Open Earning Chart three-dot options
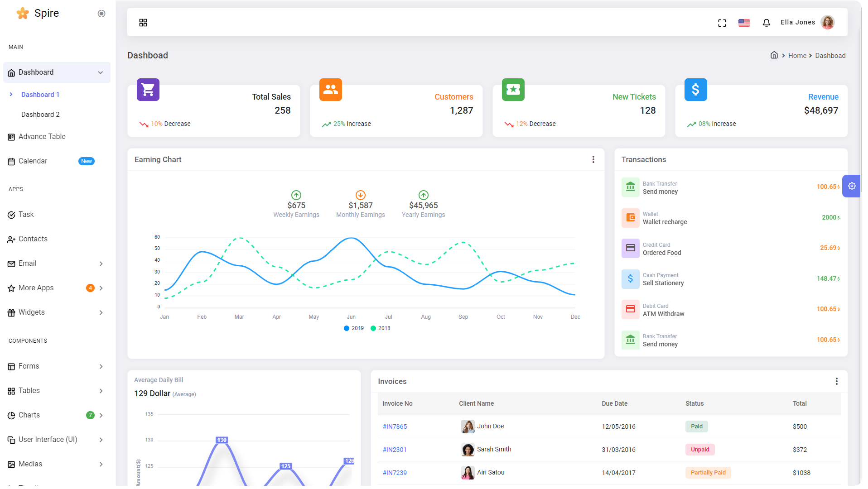This screenshot has width=868, height=489. click(x=593, y=159)
